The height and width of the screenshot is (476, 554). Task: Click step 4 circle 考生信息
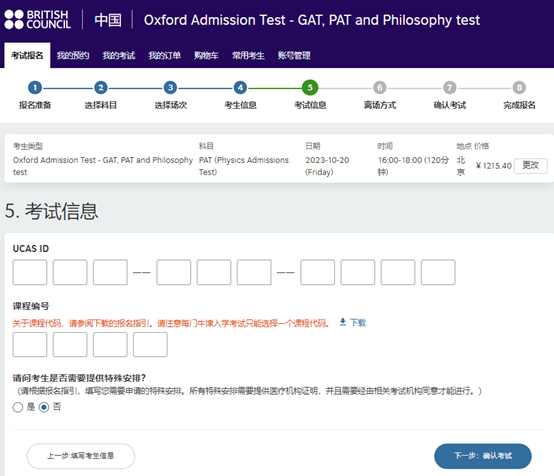(x=240, y=88)
